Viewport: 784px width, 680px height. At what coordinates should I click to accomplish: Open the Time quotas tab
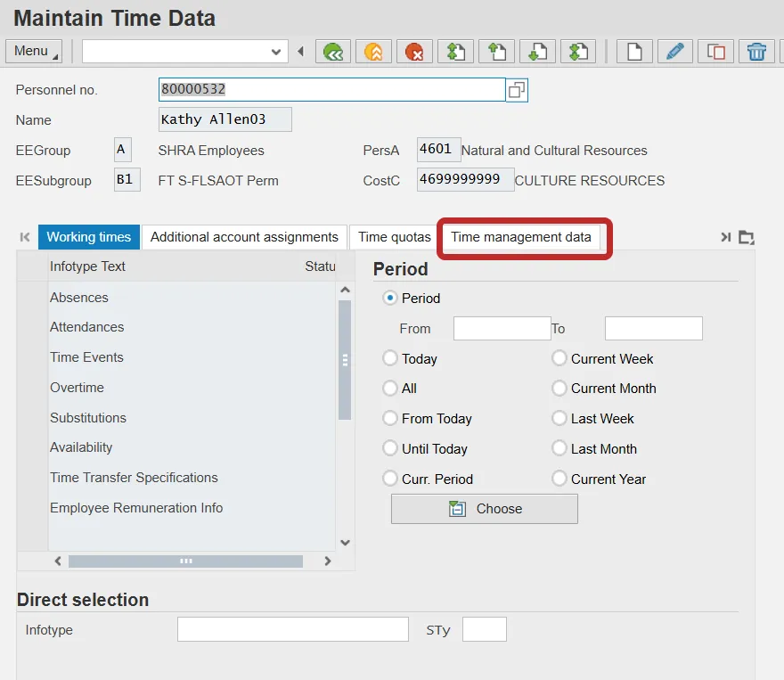(394, 237)
